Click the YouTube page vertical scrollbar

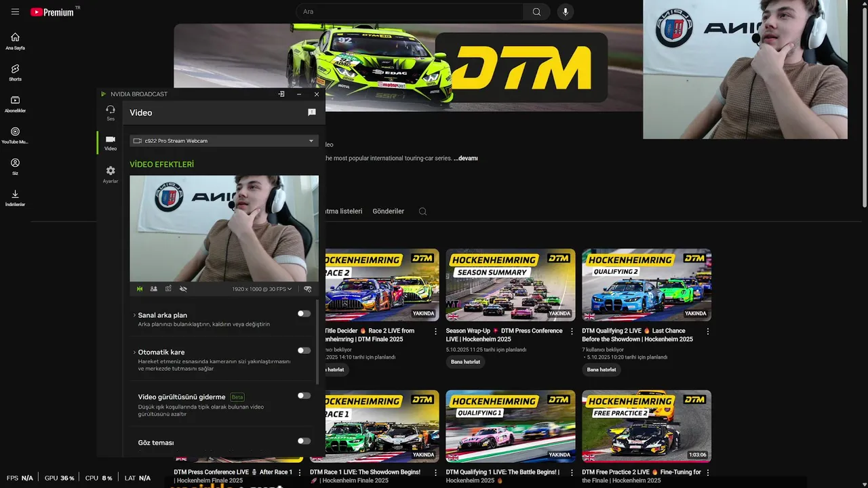(864, 108)
